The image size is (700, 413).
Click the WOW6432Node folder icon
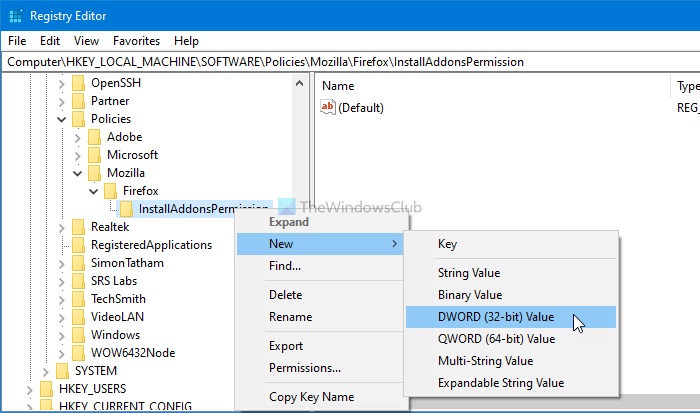point(79,353)
